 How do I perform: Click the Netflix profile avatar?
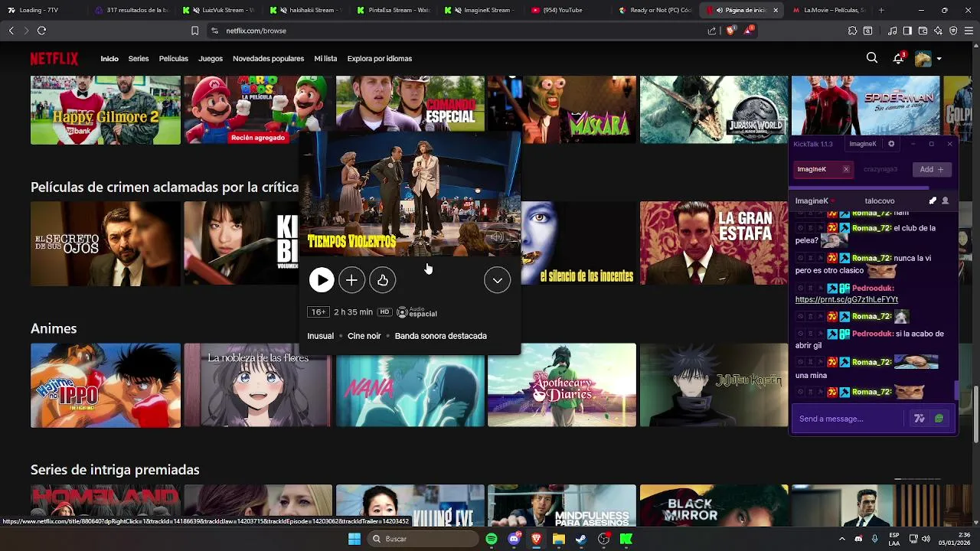point(923,58)
